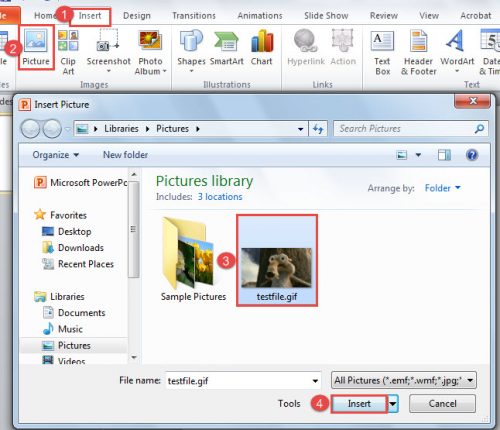The image size is (500, 430).
Task: Expand the Screenshot dropdown arrow
Action: tap(108, 71)
